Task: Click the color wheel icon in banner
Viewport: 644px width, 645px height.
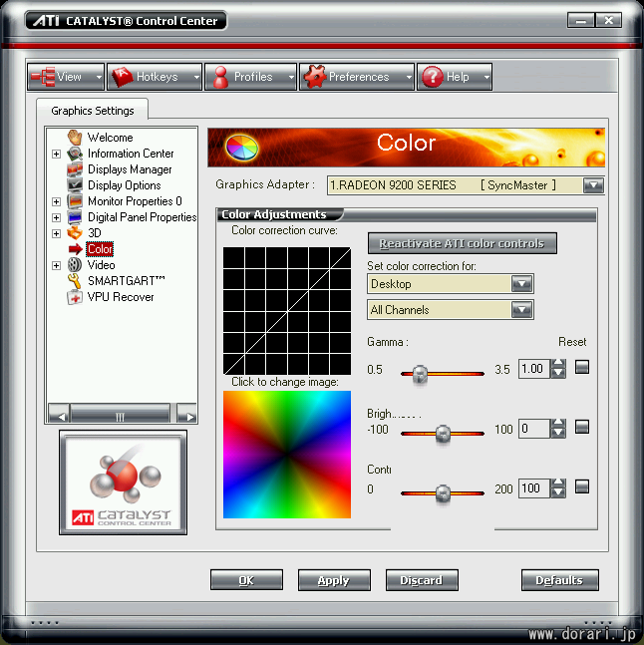Action: point(242,148)
